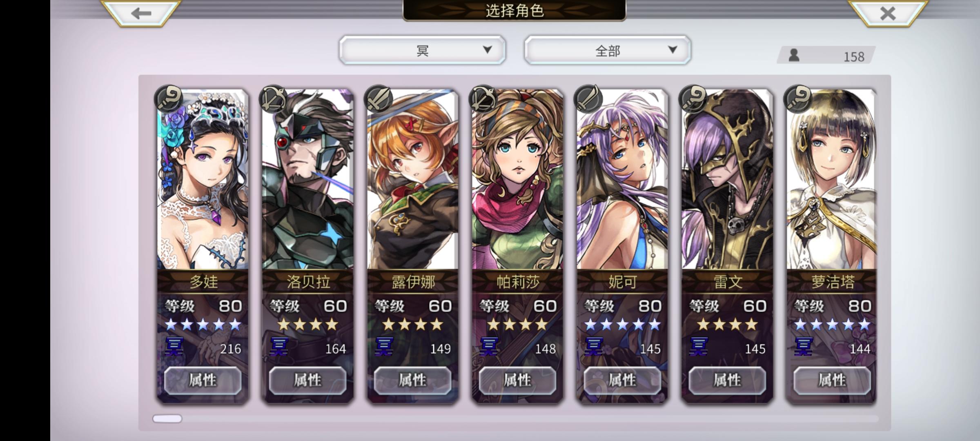Click the arrow on the 全部 dropdown
Screen dimensions: 980x441
tap(673, 50)
